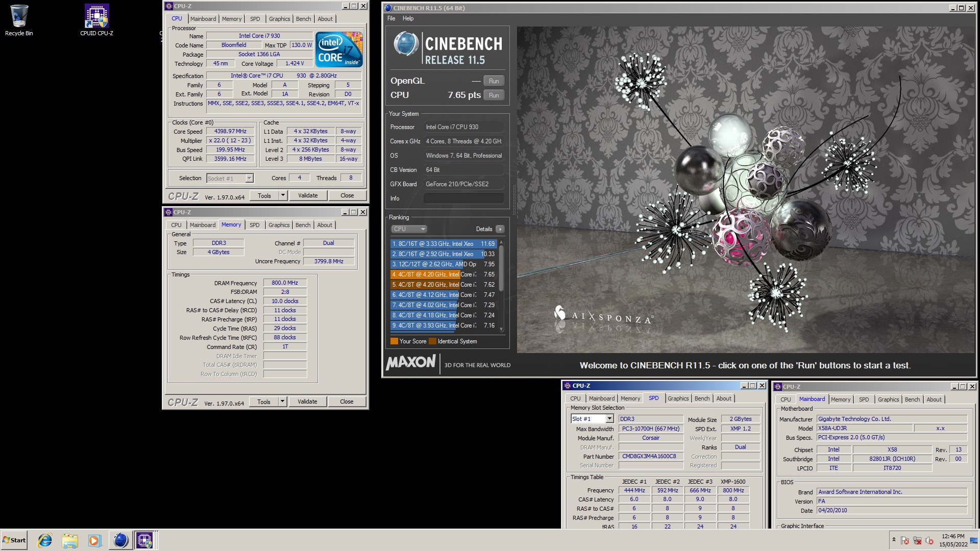Switch to Mainboard tab in top CPU-Z window

pos(203,19)
